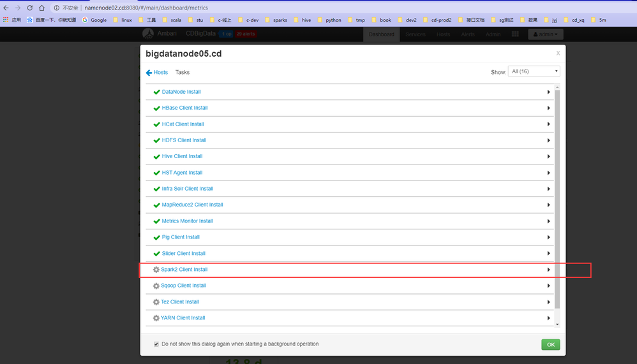Click the browser forward arrow
The width and height of the screenshot is (637, 364).
(17, 8)
